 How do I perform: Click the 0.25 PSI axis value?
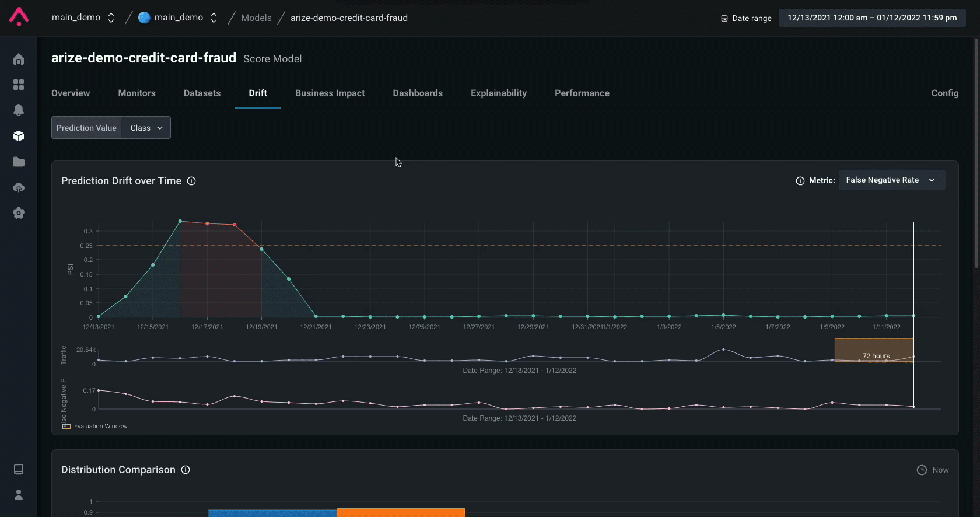(x=86, y=246)
